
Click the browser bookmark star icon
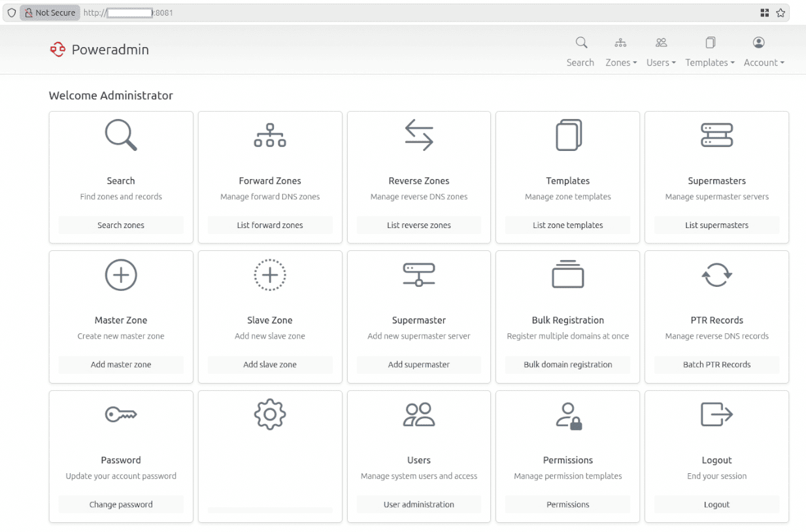point(781,13)
